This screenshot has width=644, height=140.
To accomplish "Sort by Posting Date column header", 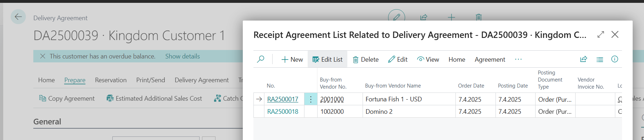I will pyautogui.click(x=513, y=86).
